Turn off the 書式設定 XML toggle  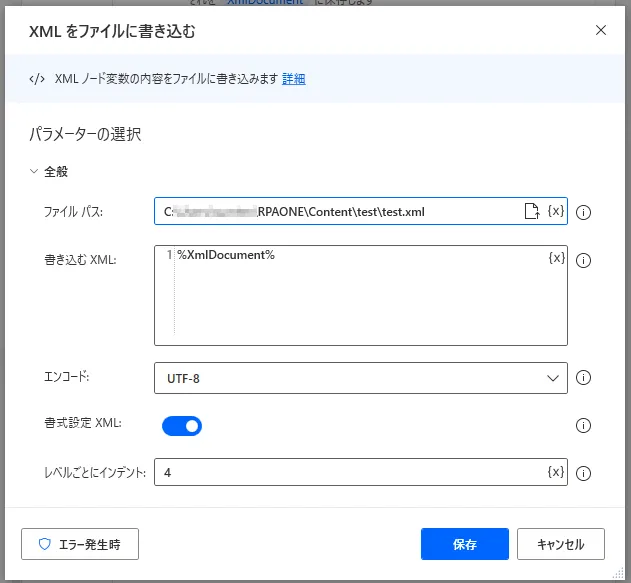pos(182,426)
